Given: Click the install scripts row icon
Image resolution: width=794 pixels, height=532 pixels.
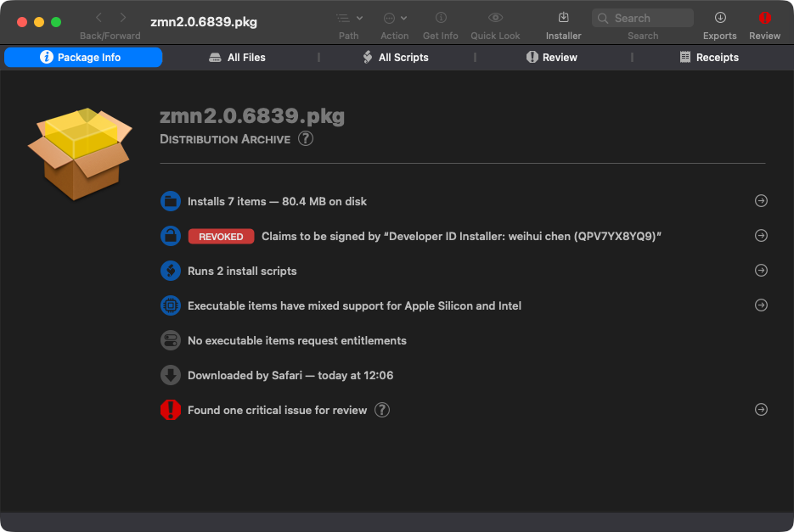Looking at the screenshot, I should pos(171,271).
